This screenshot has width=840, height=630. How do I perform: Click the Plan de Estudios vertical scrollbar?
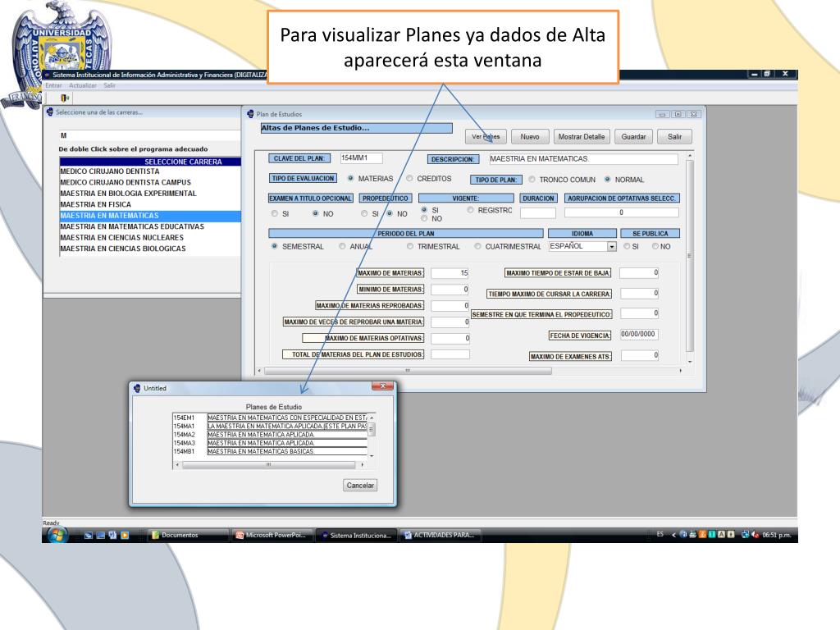pos(689,258)
